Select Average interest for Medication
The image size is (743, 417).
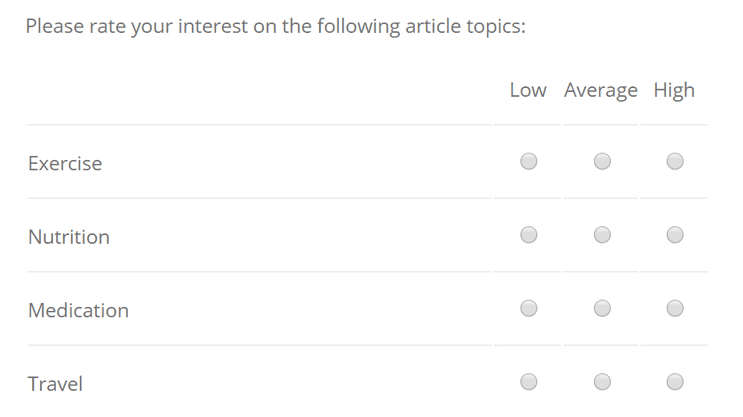point(602,308)
